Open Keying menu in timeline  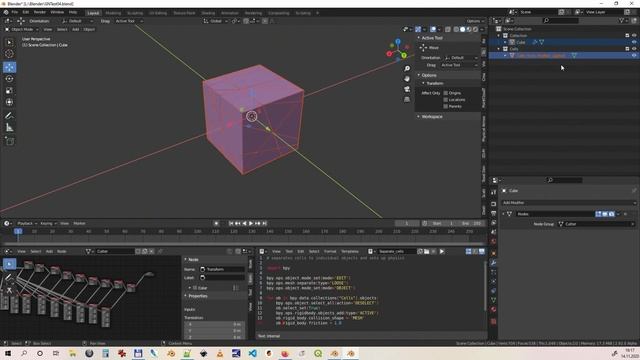48,223
